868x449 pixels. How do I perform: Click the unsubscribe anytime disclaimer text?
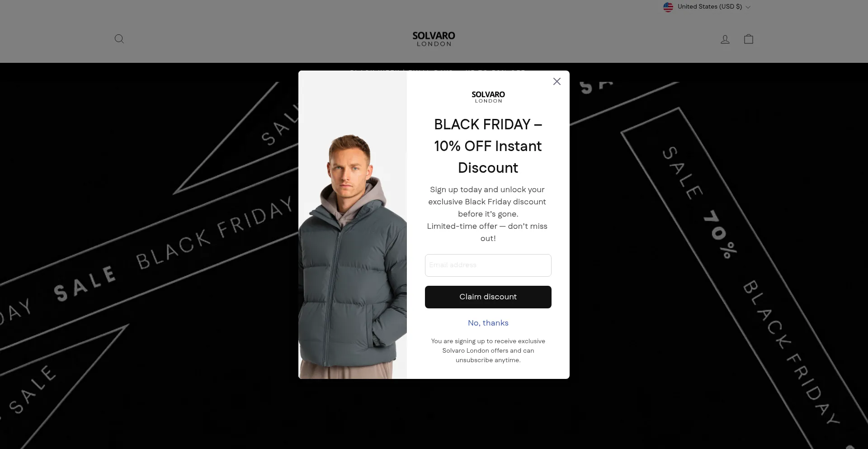tap(488, 350)
